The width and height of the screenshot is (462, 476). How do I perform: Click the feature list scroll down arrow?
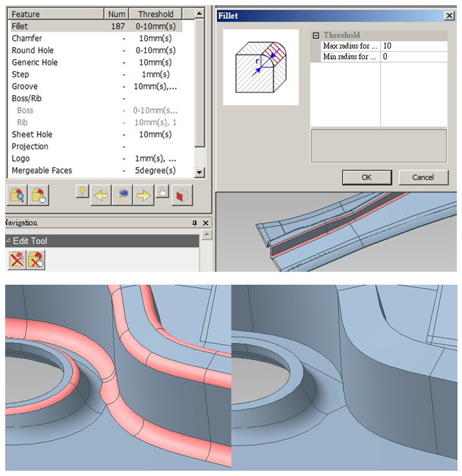pos(199,172)
